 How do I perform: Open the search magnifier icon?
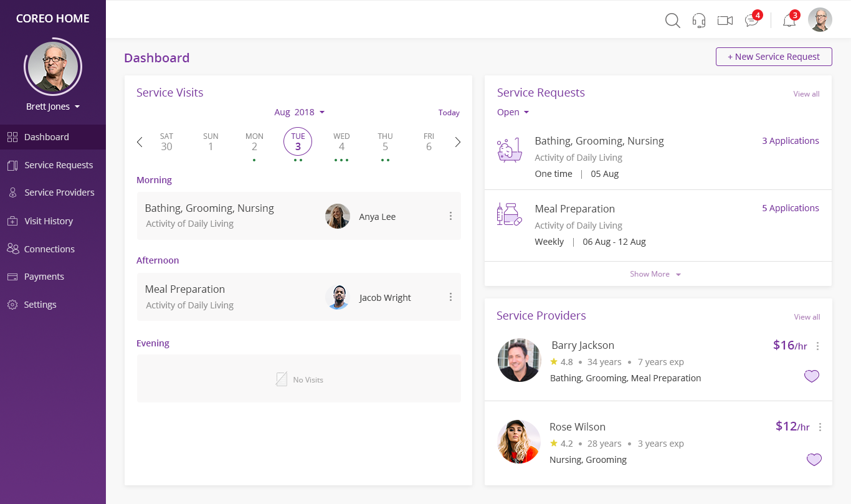tap(672, 21)
